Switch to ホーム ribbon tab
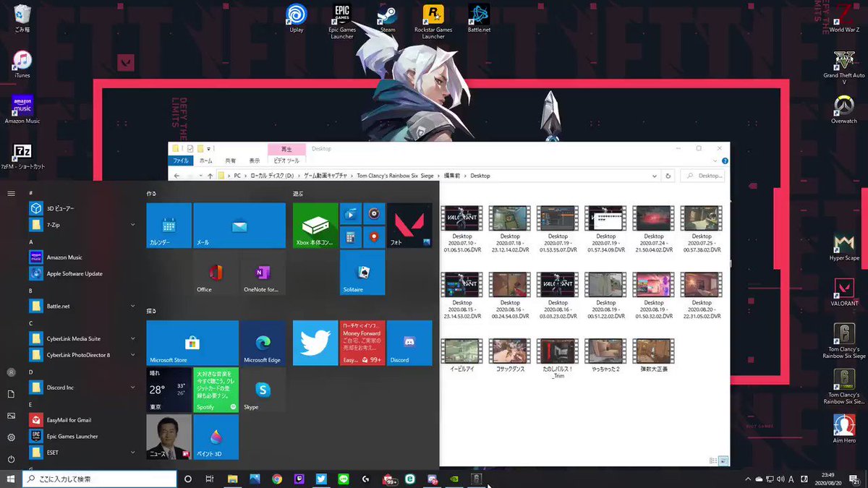The height and width of the screenshot is (488, 868). tap(206, 160)
